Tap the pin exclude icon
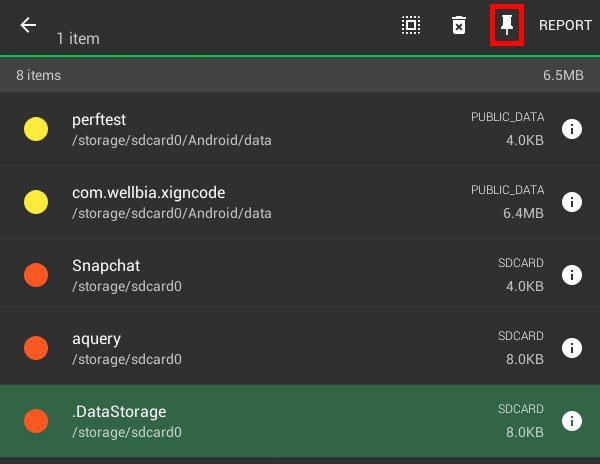This screenshot has width=600, height=464. 507,25
